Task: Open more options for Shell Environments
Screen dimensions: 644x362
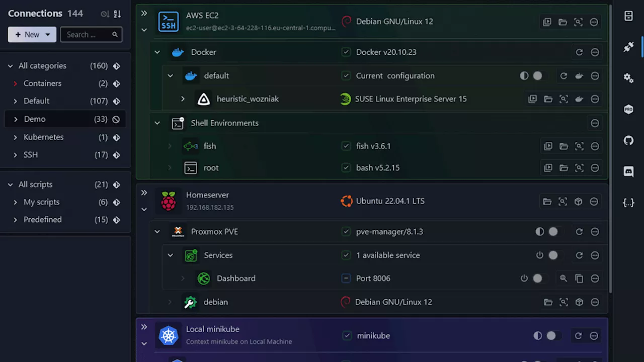Action: point(595,123)
